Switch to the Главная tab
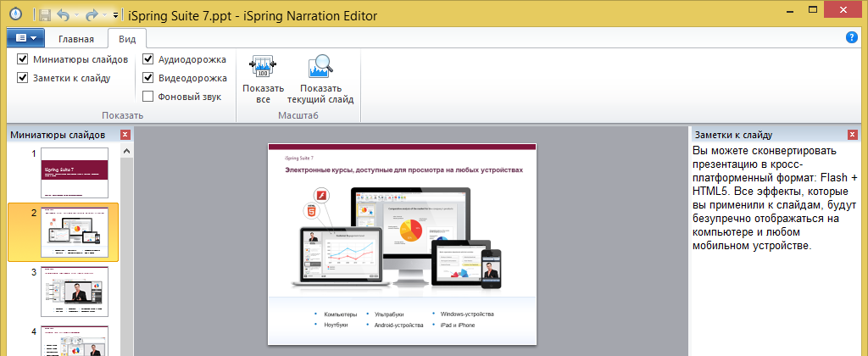The width and height of the screenshot is (868, 356). coord(76,39)
